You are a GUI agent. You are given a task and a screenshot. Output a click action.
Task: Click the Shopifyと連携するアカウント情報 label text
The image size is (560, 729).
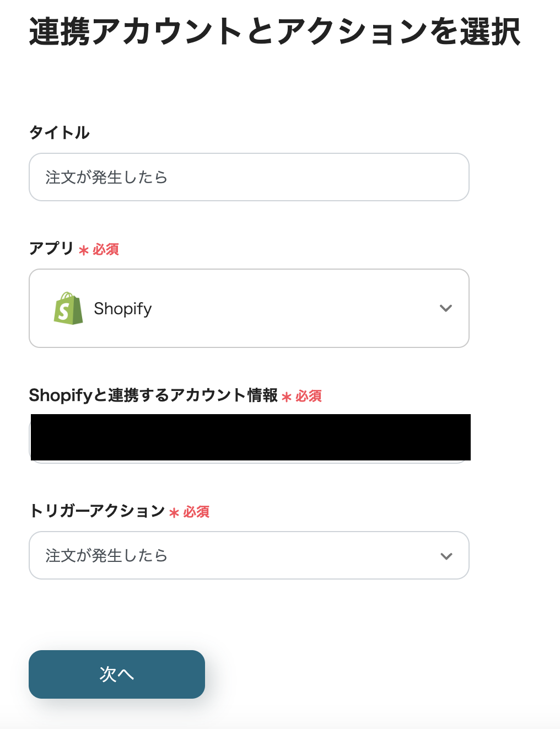click(153, 395)
